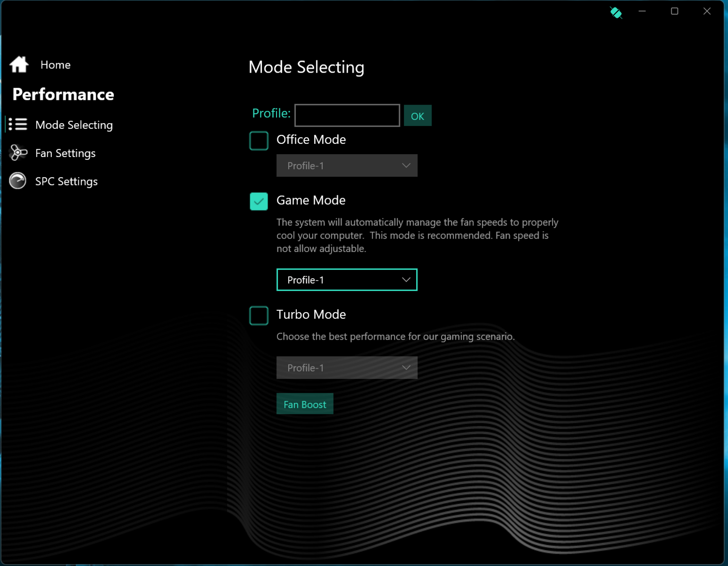Click the Home house icon
728x566 pixels.
[19, 65]
